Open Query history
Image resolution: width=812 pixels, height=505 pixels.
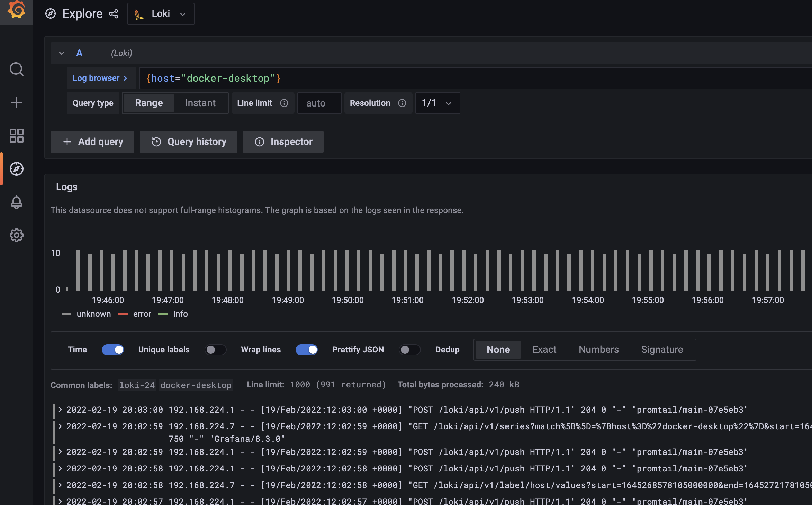189,142
